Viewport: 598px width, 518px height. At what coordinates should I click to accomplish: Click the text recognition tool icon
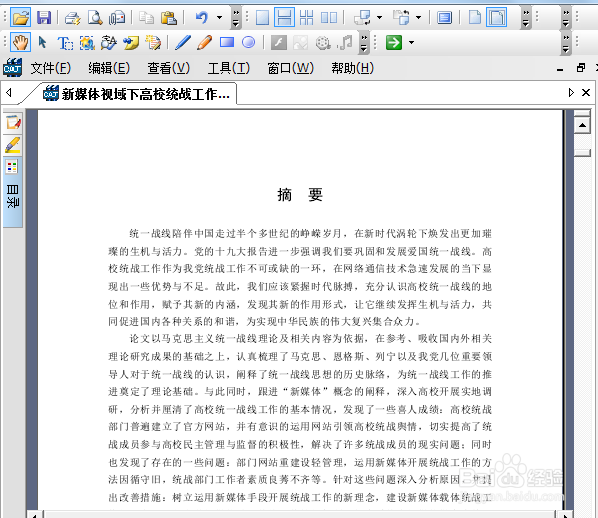109,43
